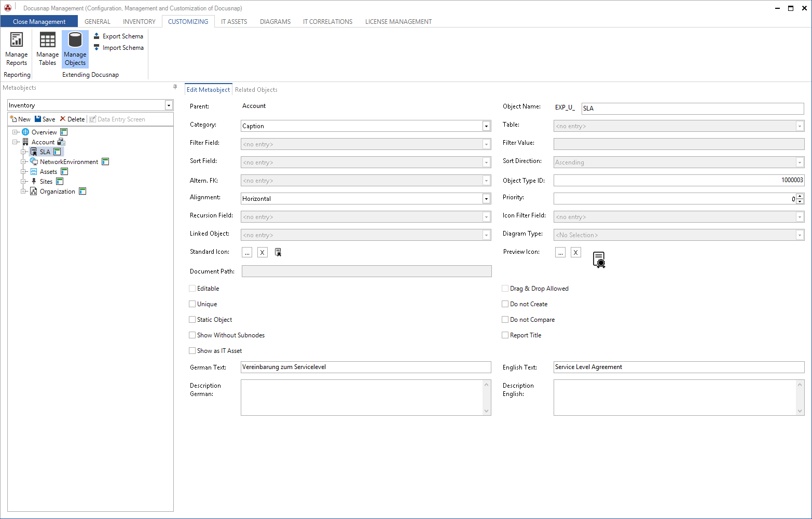Click the Account building icon
This screenshot has width=812, height=519.
(x=25, y=142)
